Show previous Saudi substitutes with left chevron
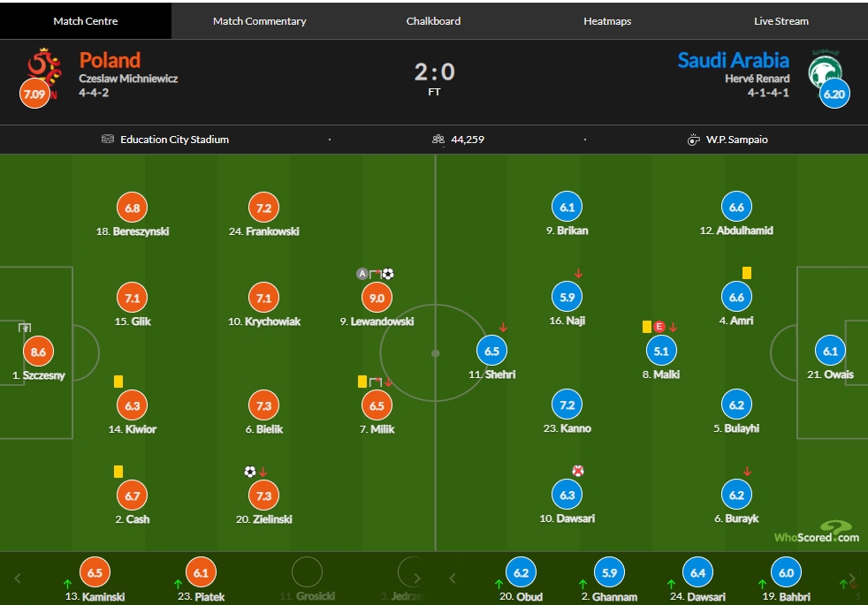 [453, 579]
